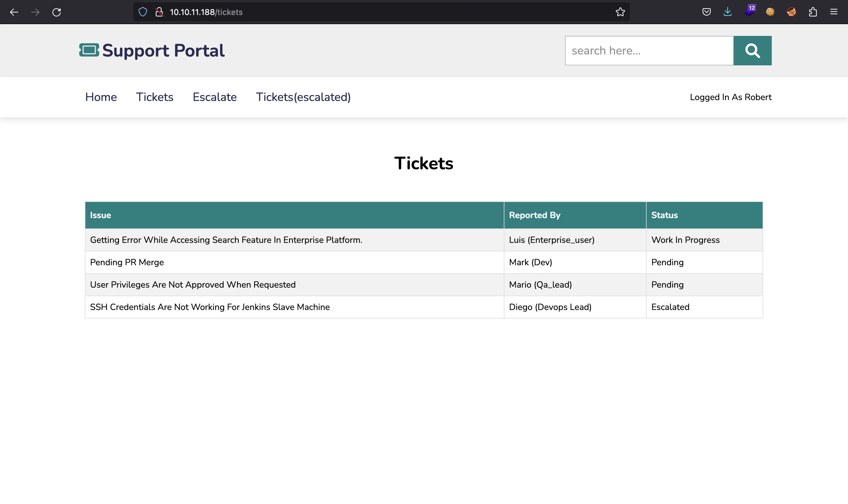The image size is (848, 504).
Task: Click the 'Escalated' status cell
Action: coord(704,307)
